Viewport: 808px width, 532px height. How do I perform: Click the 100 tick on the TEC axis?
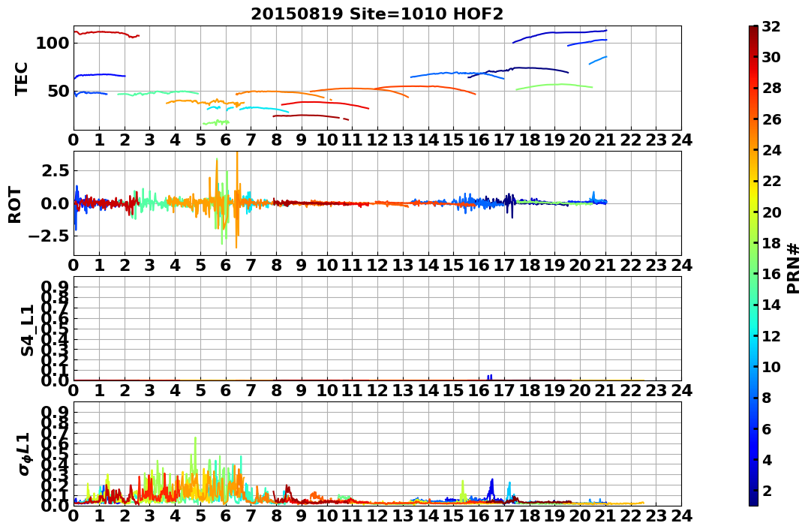pyautogui.click(x=52, y=44)
